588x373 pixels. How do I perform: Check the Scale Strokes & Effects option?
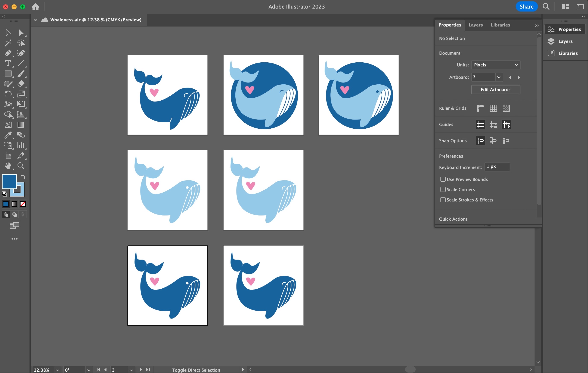[443, 200]
